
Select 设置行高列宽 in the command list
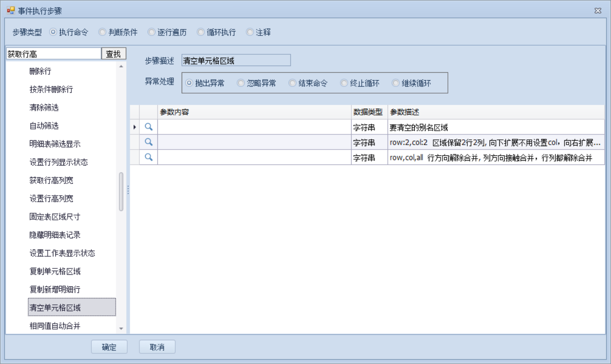point(51,199)
